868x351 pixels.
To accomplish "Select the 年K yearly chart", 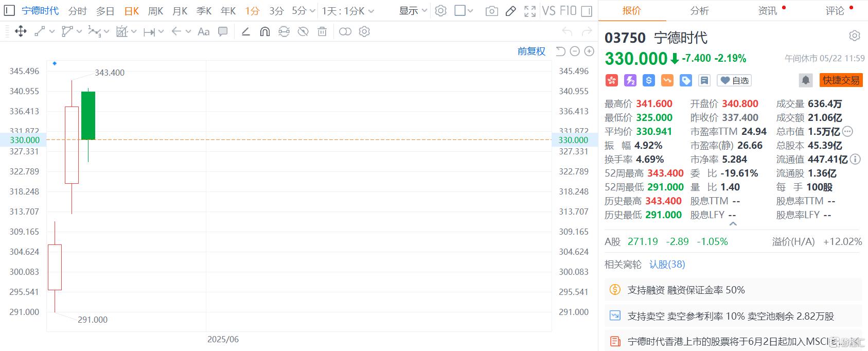I will (228, 11).
